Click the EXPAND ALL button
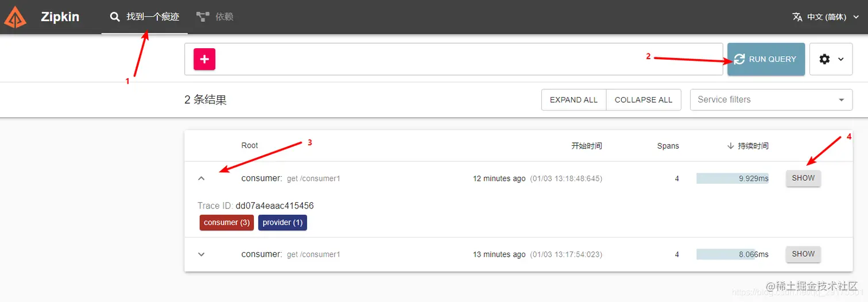The height and width of the screenshot is (302, 868). [573, 100]
